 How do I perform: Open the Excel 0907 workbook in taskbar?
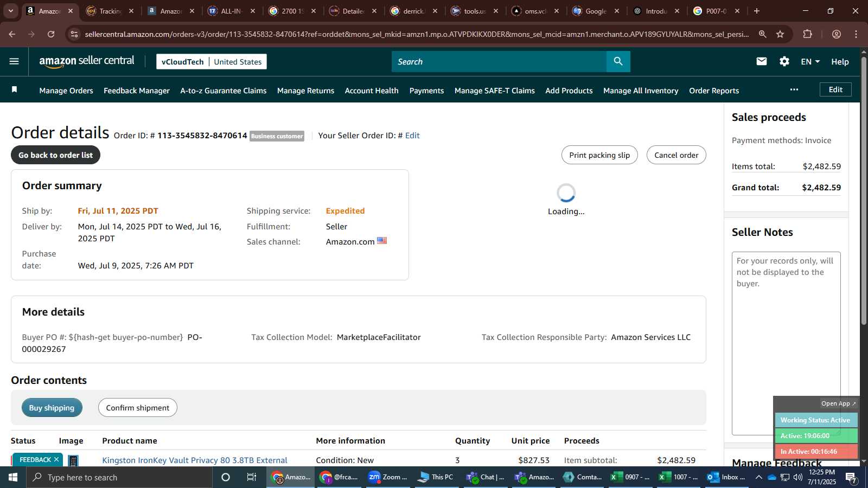coord(631,477)
